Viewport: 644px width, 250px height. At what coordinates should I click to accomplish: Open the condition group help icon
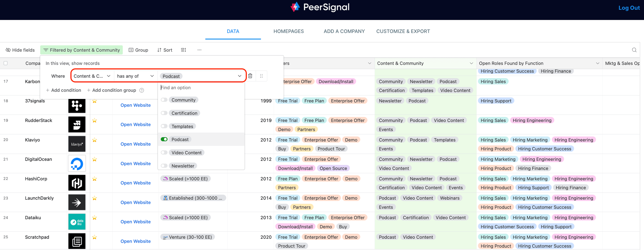[142, 90]
